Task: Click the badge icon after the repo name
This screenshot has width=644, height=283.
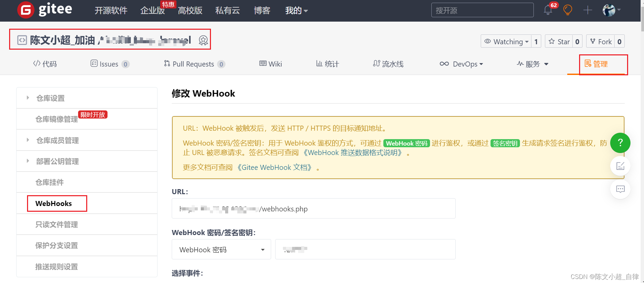Action: [203, 40]
